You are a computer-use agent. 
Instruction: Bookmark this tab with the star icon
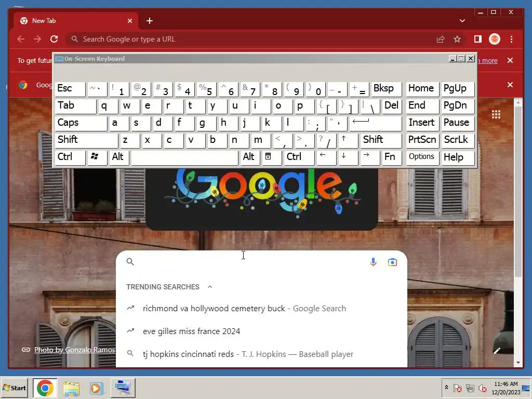457,39
